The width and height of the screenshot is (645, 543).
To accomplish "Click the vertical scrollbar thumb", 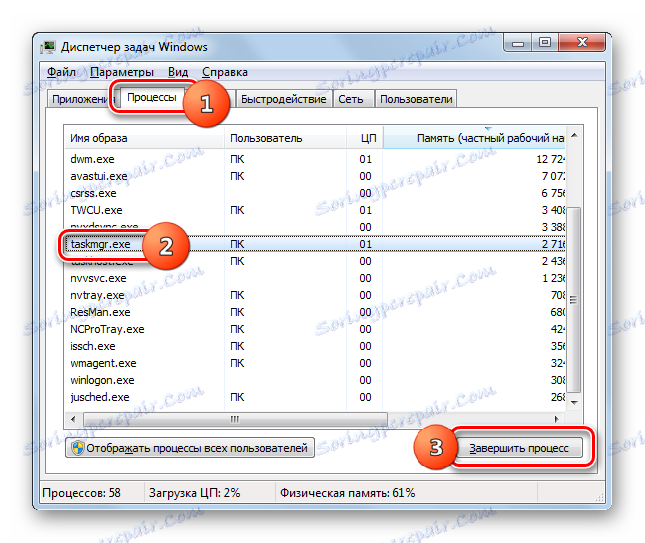I will (574, 299).
